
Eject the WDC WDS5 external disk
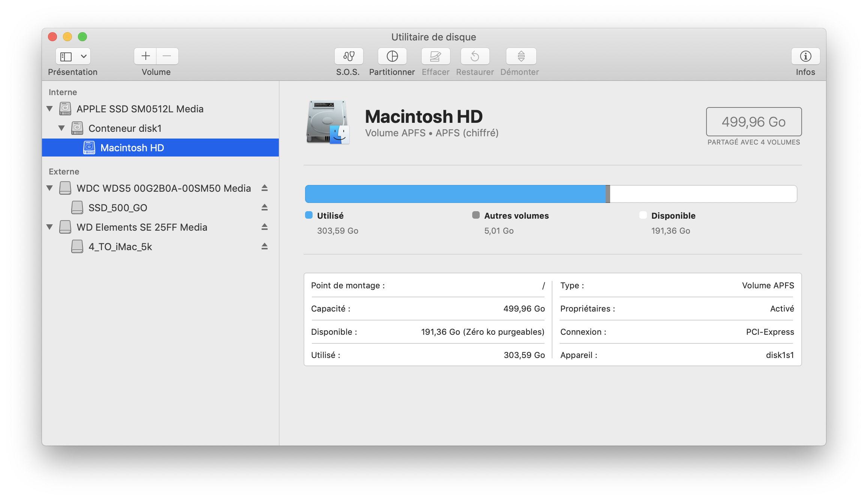point(265,188)
